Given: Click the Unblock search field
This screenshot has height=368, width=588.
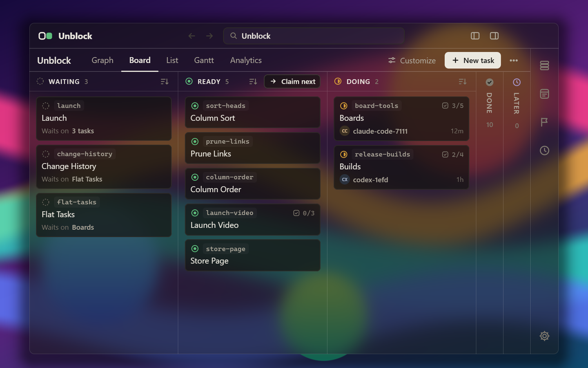Looking at the screenshot, I should click(314, 36).
